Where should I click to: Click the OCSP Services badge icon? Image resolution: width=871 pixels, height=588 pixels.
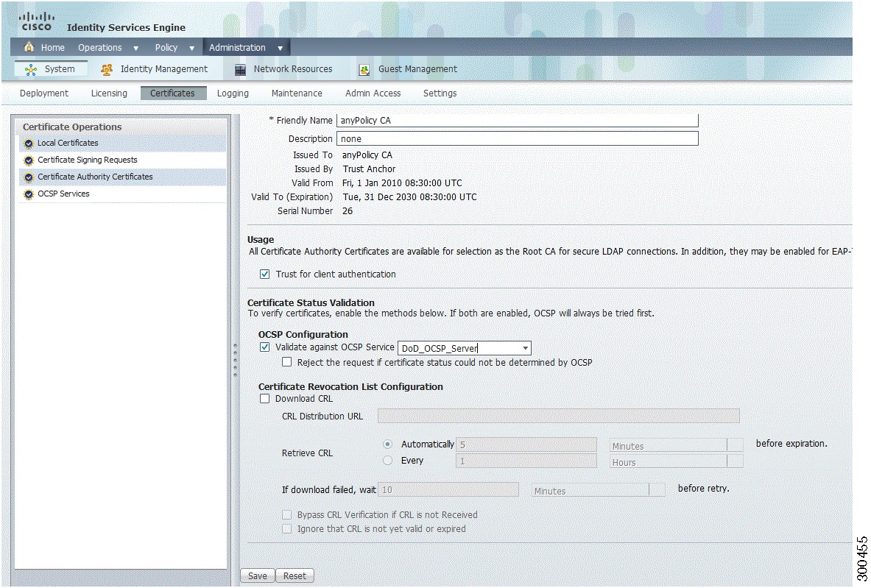click(29, 194)
